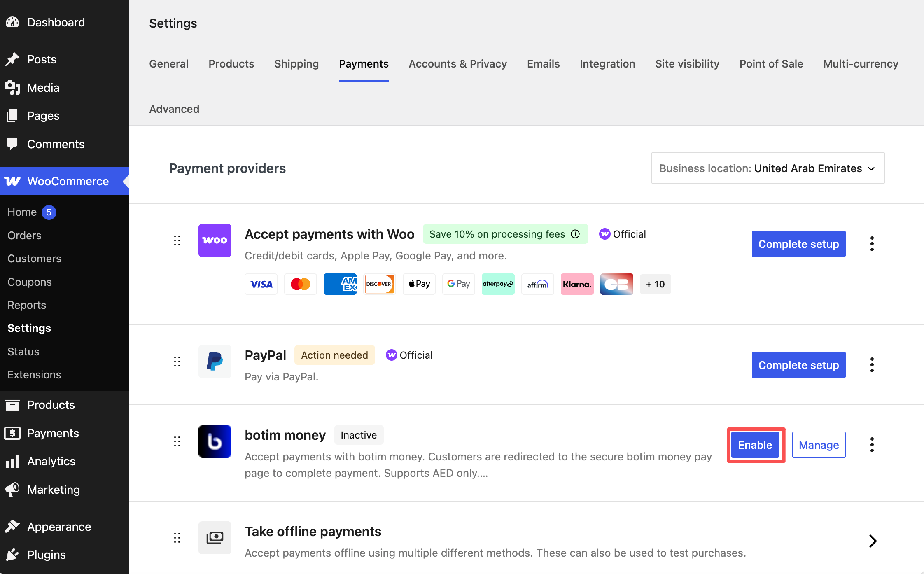The width and height of the screenshot is (924, 574).
Task: Click the purple Woo provider logo
Action: click(215, 240)
